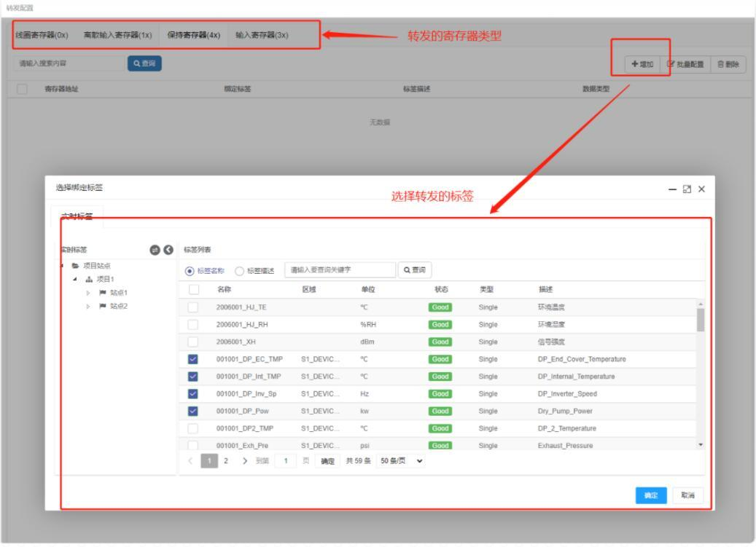Screen dimensions: 756x547
Task: Check the 2006001_HJ_TE row checkbox
Action: tap(193, 307)
